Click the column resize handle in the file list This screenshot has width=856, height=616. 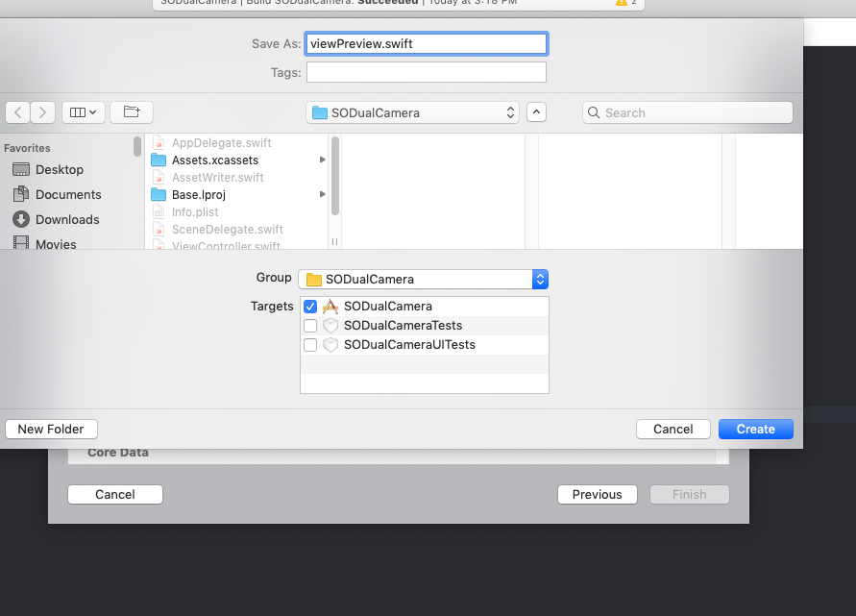[x=334, y=241]
